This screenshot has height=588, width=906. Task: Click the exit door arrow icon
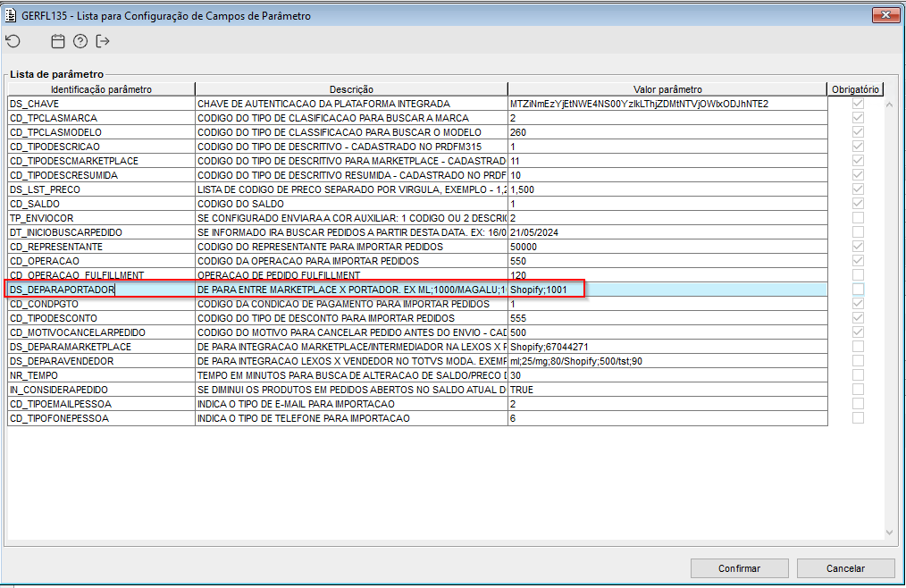tap(103, 41)
